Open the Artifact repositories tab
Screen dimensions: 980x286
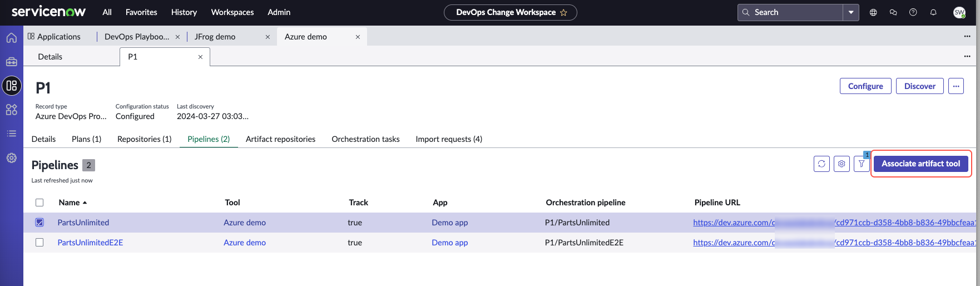tap(281, 139)
